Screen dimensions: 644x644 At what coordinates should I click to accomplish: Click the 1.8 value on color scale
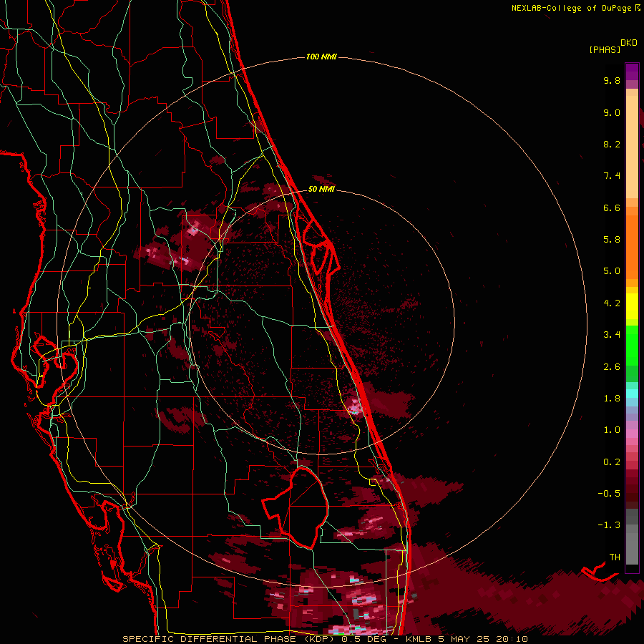(x=612, y=399)
